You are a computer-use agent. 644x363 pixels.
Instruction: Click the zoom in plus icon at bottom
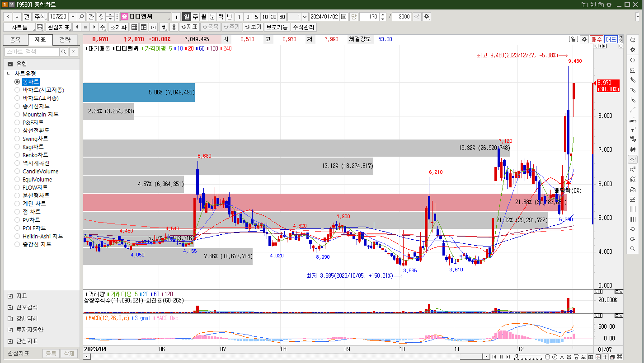[x=555, y=357]
